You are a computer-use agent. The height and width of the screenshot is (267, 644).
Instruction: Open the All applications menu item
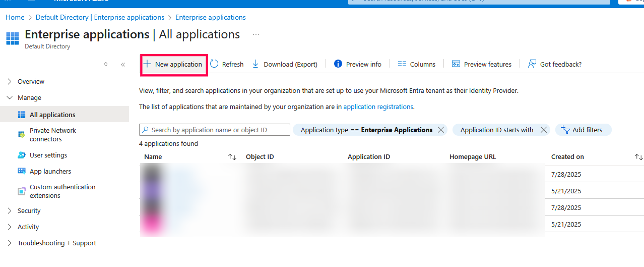point(65,115)
